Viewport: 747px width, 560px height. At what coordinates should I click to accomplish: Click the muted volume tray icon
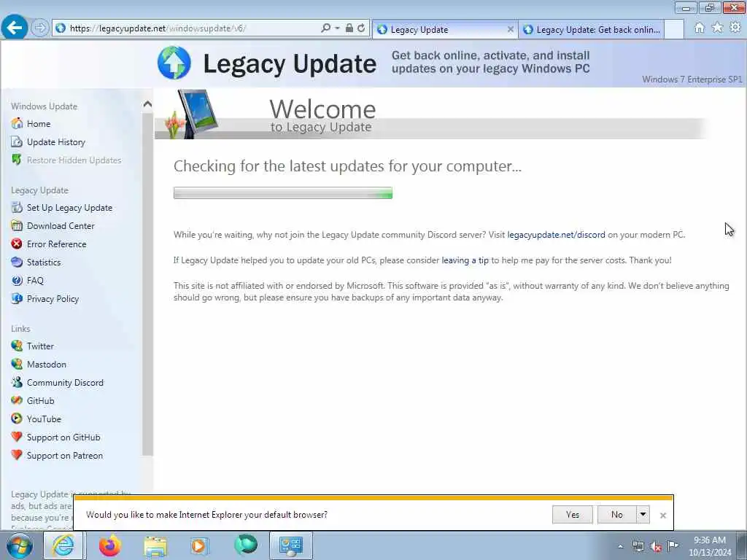656,547
